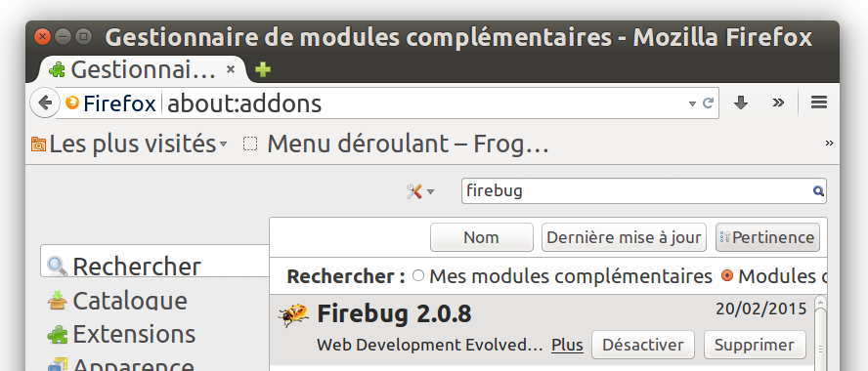
Task: Open the add-on tools wrench menu
Action: point(420,192)
